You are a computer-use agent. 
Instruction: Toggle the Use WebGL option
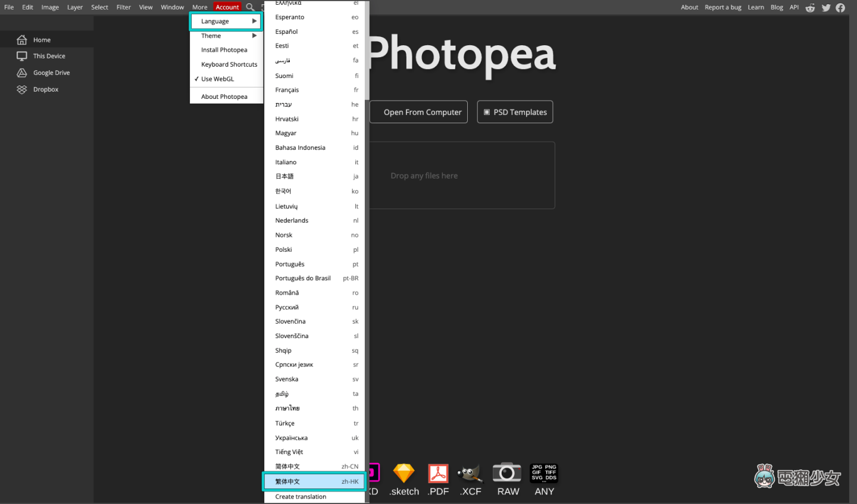[x=217, y=79]
